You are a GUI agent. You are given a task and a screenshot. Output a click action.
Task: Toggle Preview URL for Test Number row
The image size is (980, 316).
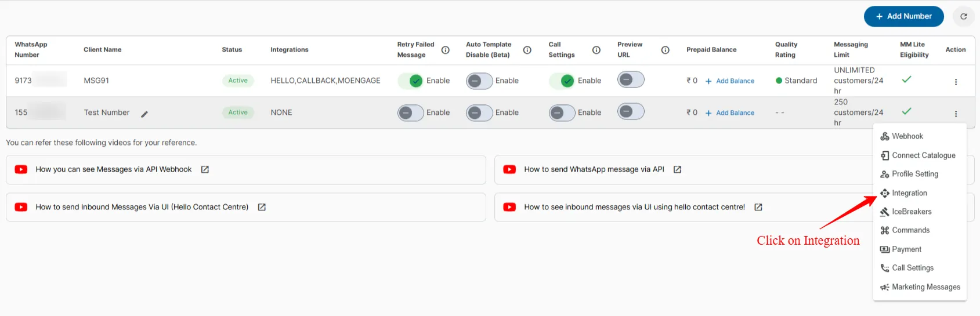tap(631, 111)
